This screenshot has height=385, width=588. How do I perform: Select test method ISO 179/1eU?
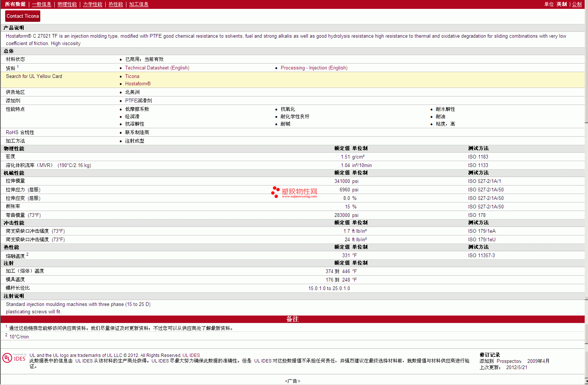coord(482,240)
